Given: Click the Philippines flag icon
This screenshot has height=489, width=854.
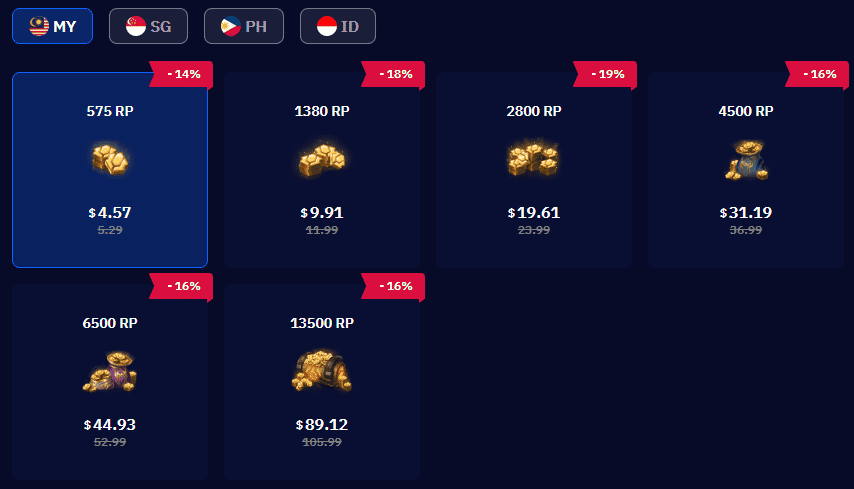Looking at the screenshot, I should pos(230,26).
